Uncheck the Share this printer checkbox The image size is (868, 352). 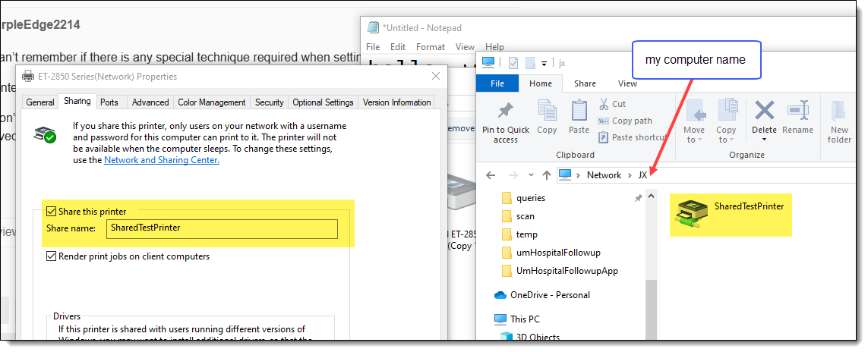click(51, 211)
